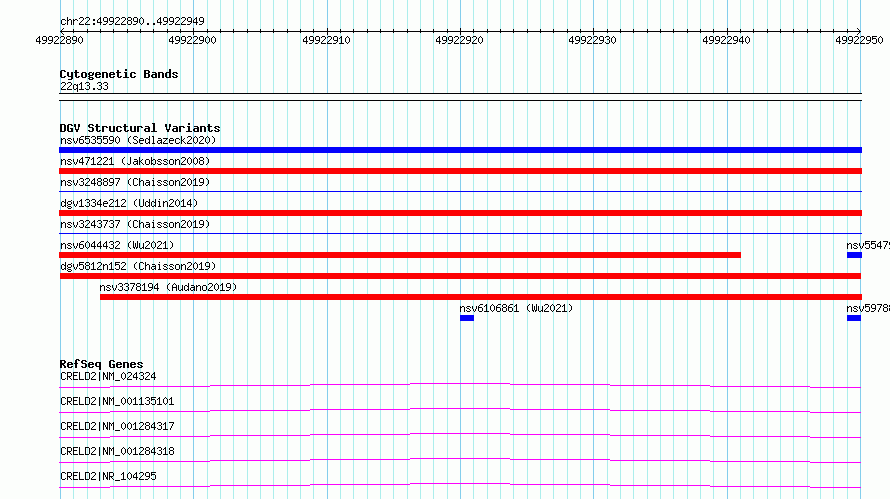
Task: Select the 49922930 ruler coordinate
Action: pyautogui.click(x=593, y=40)
